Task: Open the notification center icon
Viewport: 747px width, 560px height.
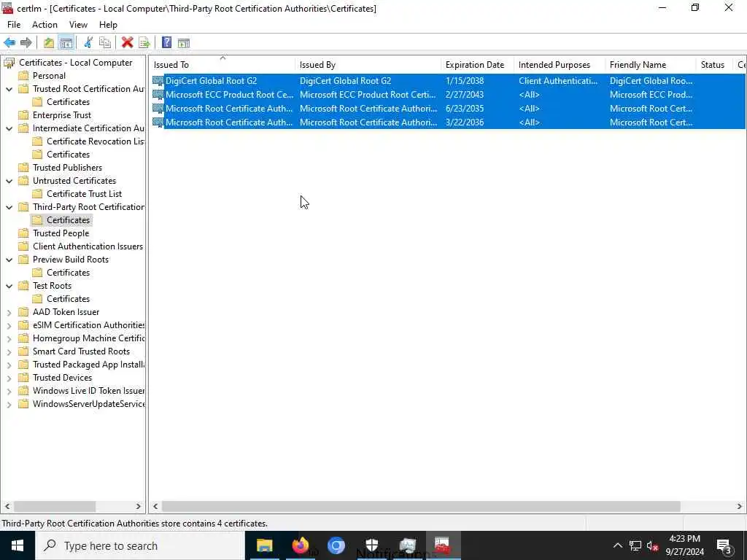Action: pyautogui.click(x=724, y=546)
